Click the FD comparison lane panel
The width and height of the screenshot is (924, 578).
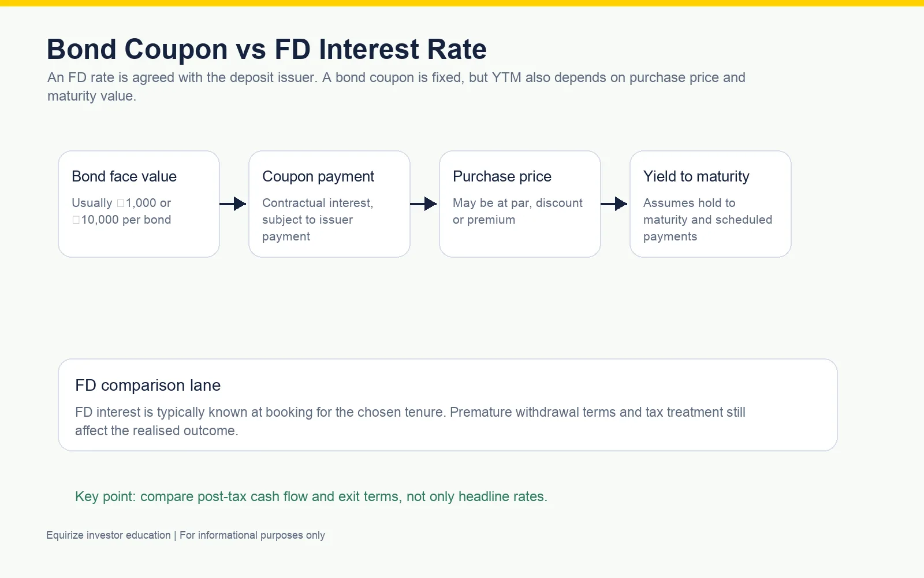[448, 405]
